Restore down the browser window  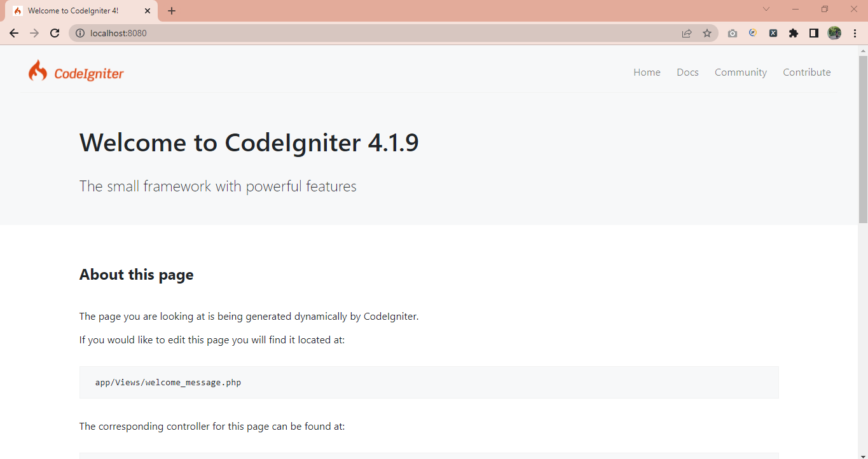(825, 9)
